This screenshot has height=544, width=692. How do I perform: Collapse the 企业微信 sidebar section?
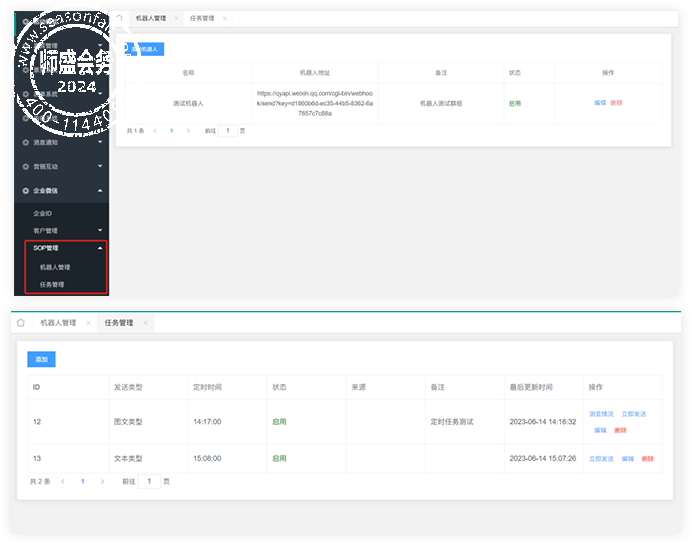(x=100, y=191)
